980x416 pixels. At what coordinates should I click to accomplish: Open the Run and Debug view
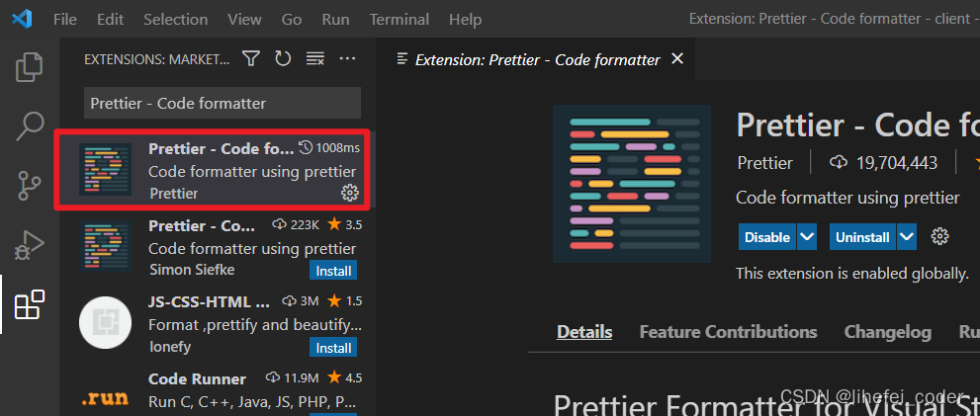point(30,245)
